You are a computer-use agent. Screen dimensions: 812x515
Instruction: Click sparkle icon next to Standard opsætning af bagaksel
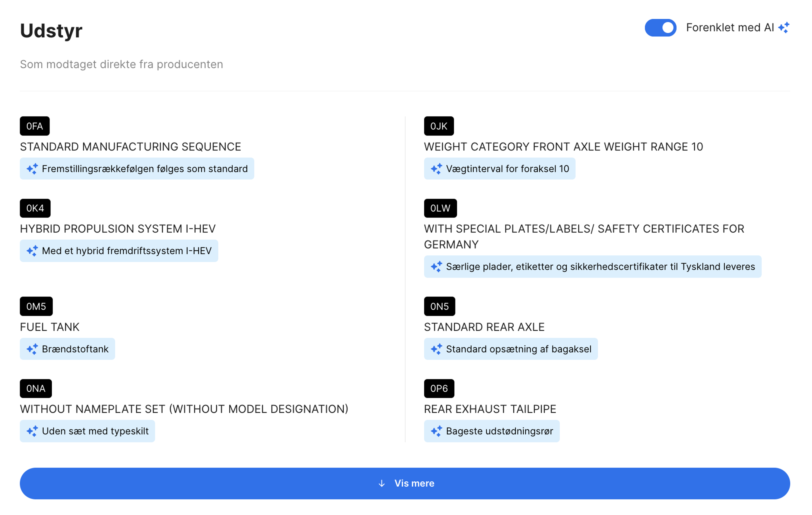pyautogui.click(x=436, y=349)
